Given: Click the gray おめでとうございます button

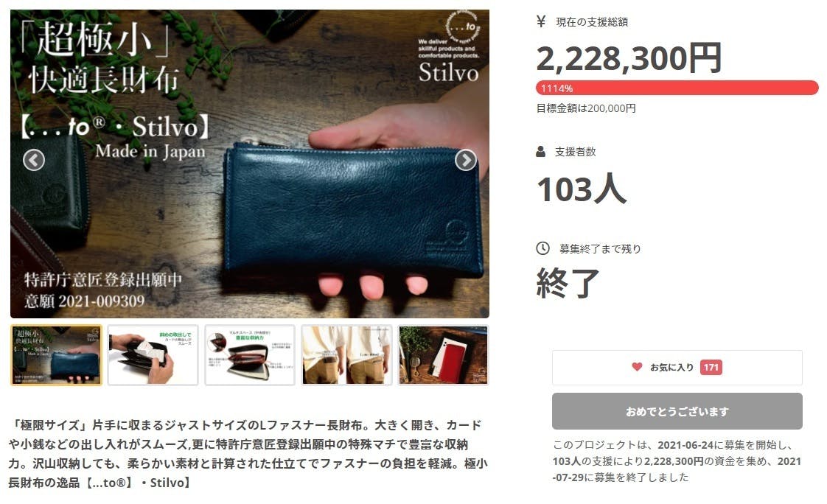Looking at the screenshot, I should pyautogui.click(x=677, y=411).
